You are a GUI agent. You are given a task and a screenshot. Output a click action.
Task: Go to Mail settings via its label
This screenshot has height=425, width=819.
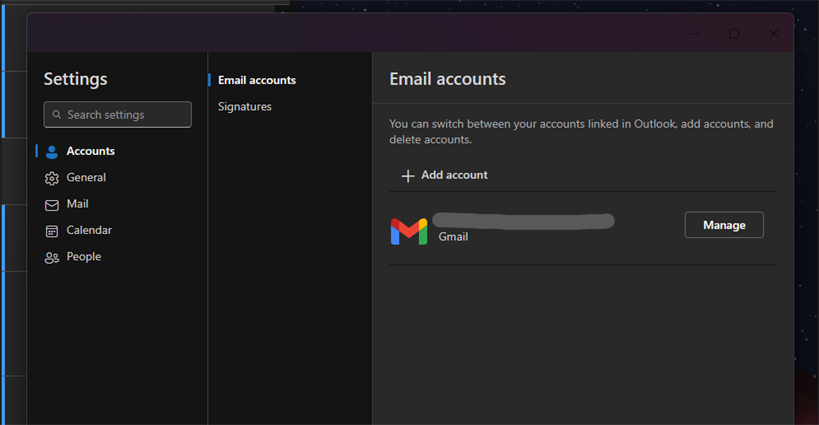78,204
